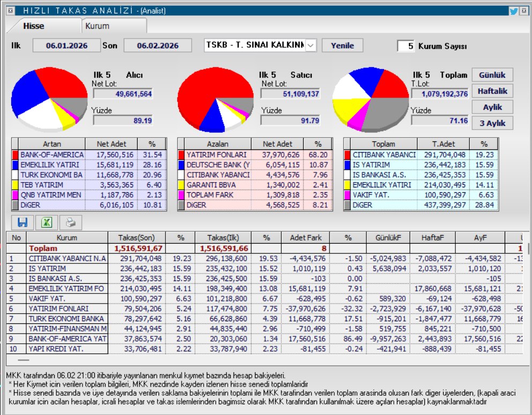Click YATIRIM FONLARI in the Azalan table
Image resolution: width=532 pixels, height=415 pixels.
[x=216, y=155]
